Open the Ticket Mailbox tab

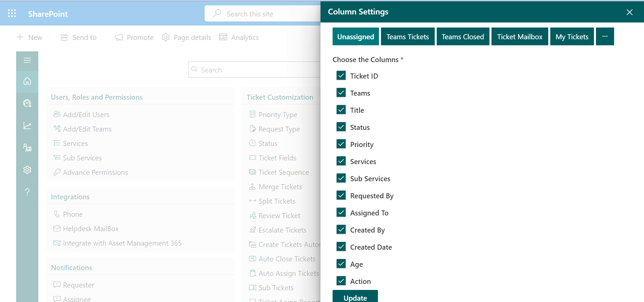coord(520,36)
